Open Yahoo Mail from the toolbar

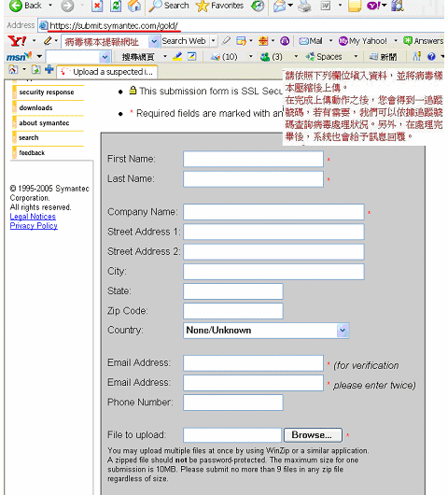pyautogui.click(x=311, y=41)
